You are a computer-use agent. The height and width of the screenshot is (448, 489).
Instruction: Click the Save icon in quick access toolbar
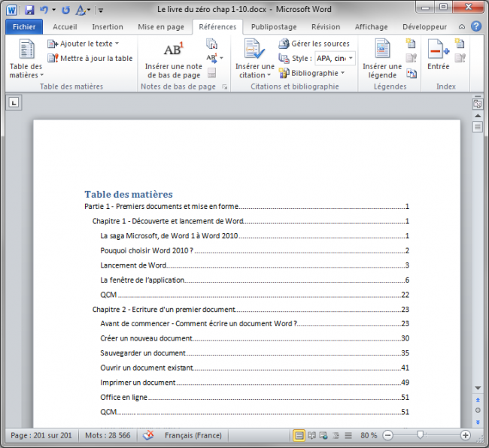pyautogui.click(x=29, y=11)
